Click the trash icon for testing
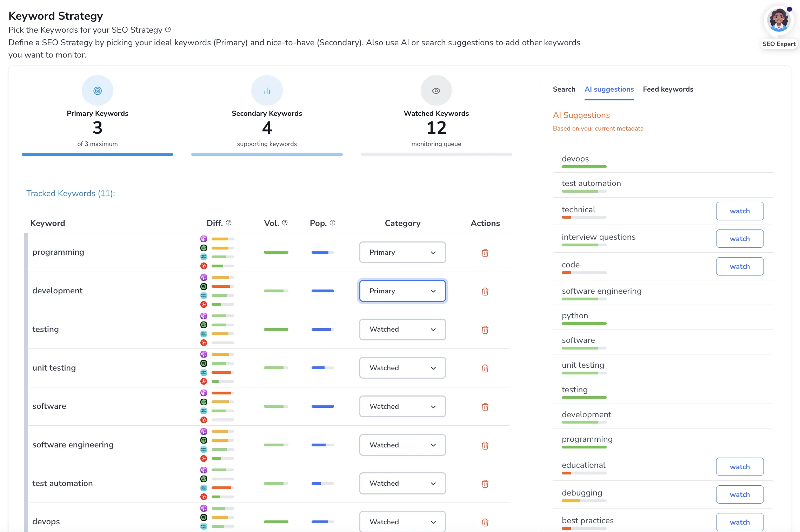800x532 pixels. point(485,330)
